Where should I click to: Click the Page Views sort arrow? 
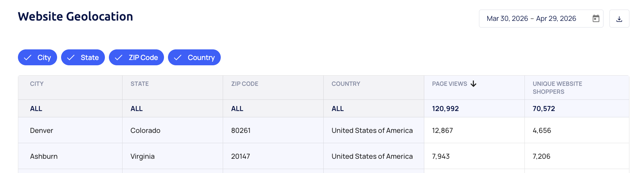473,84
